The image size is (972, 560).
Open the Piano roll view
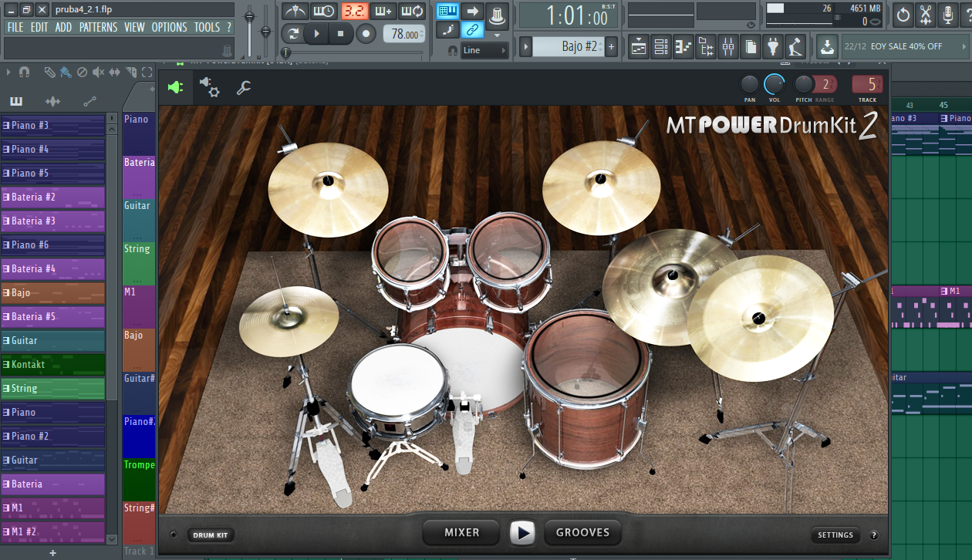tap(683, 46)
